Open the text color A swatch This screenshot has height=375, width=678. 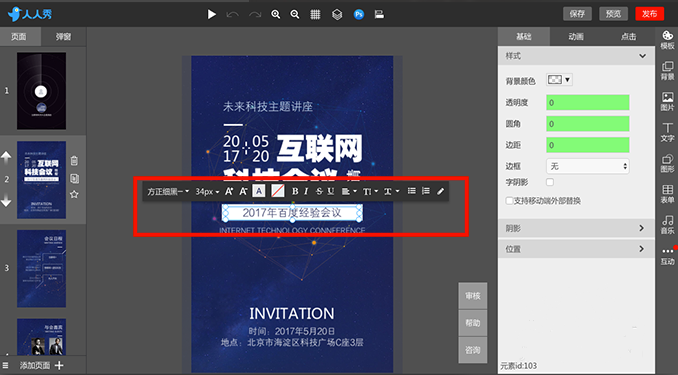click(259, 191)
